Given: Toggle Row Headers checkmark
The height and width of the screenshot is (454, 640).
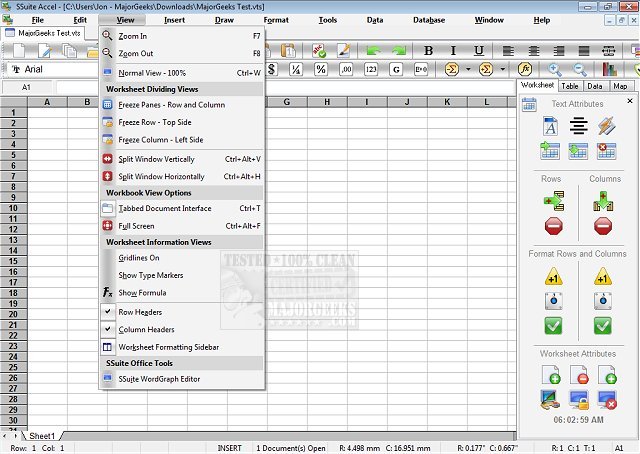Looking at the screenshot, I should 182,312.
